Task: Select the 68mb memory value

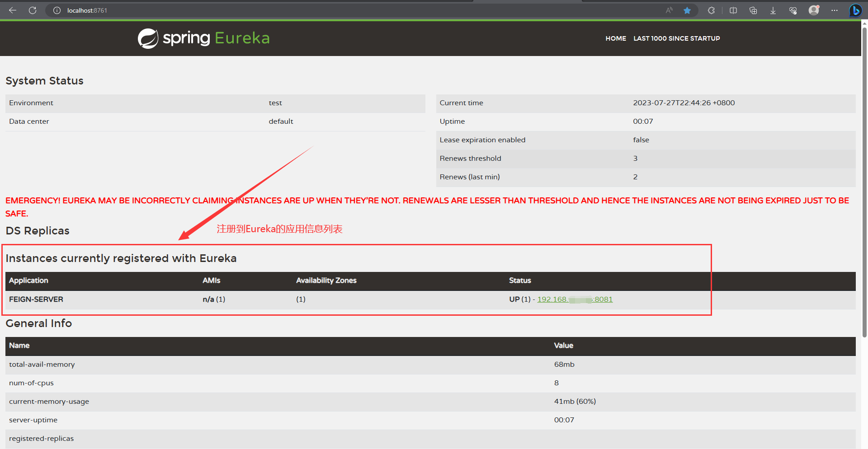Action: tap(564, 365)
